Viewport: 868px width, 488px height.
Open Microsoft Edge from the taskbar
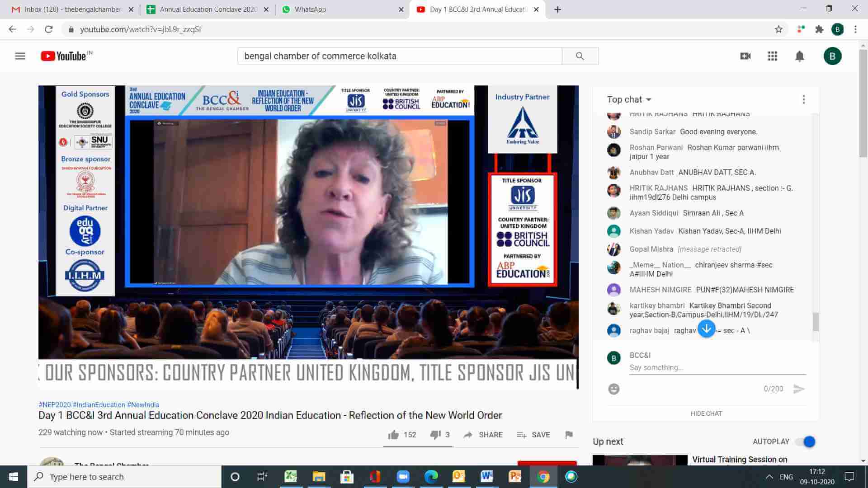click(x=431, y=477)
